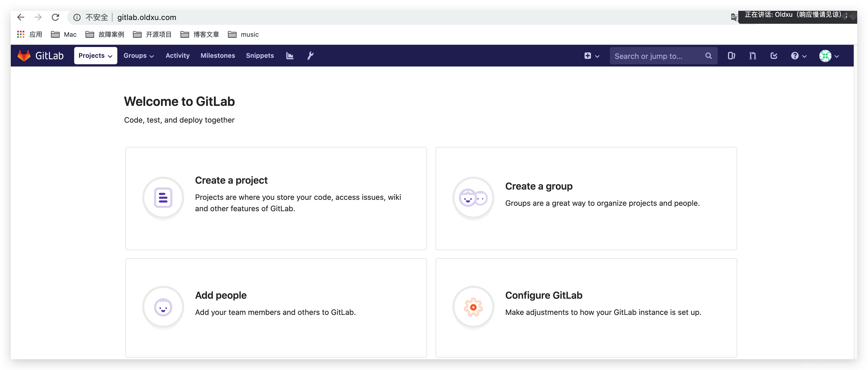Click the Google Translate icon in address bar
Viewport: 868px width, 370px height.
tap(734, 17)
